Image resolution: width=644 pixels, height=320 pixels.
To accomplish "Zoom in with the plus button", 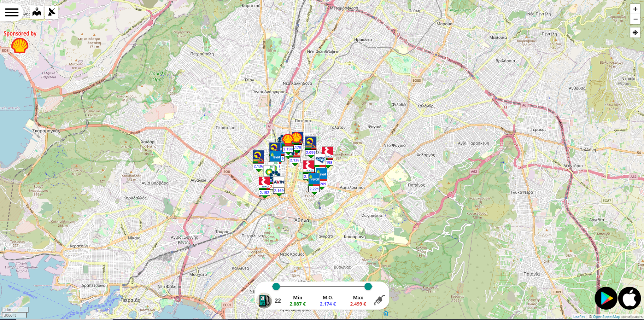I will (x=635, y=9).
